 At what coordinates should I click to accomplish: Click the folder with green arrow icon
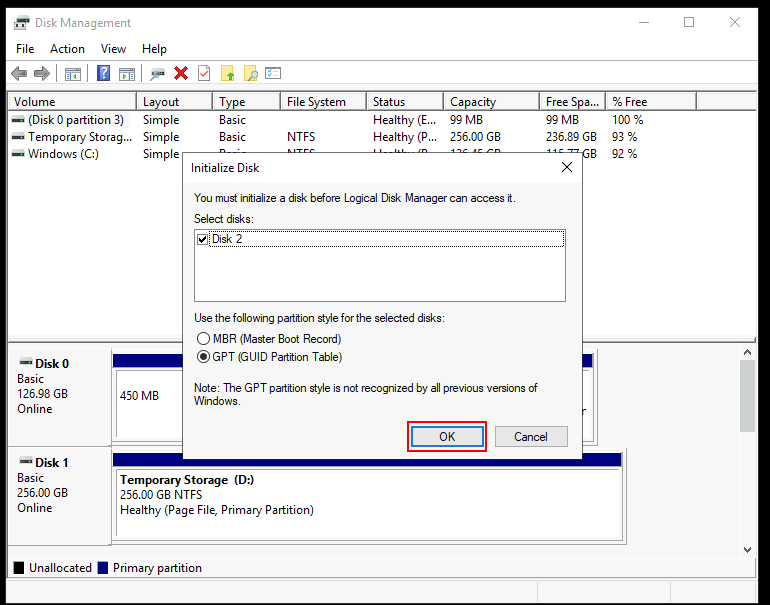coord(228,73)
